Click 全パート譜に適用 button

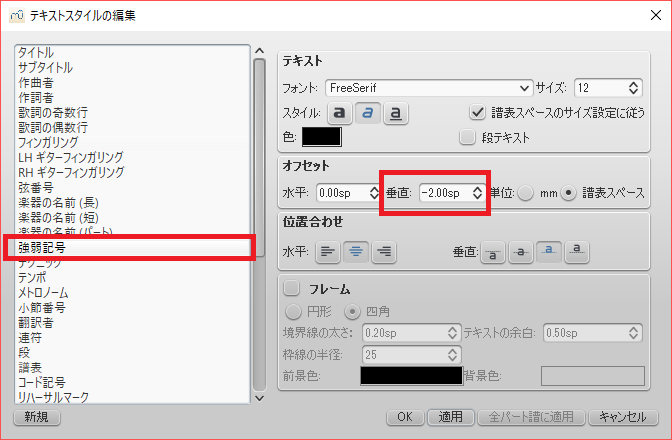coord(531,417)
